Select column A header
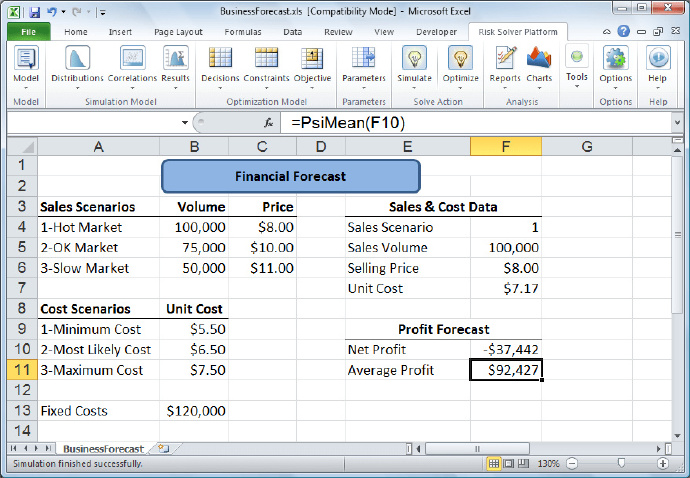 pos(99,147)
